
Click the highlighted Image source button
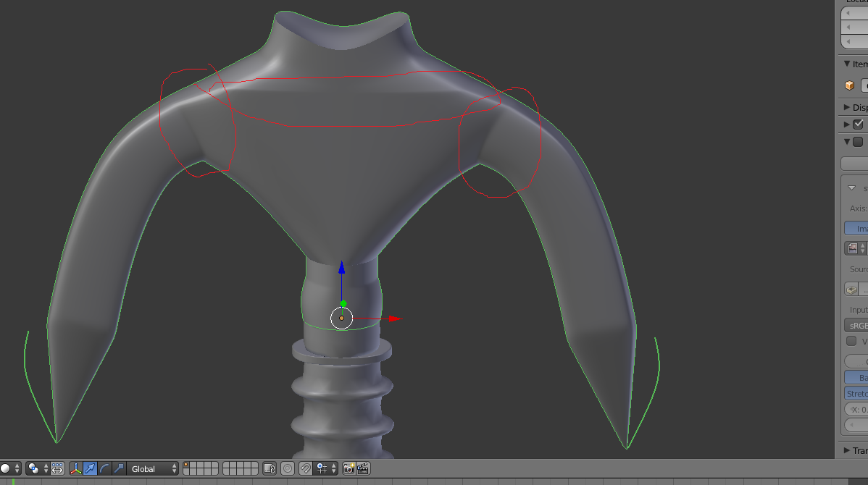click(x=856, y=229)
